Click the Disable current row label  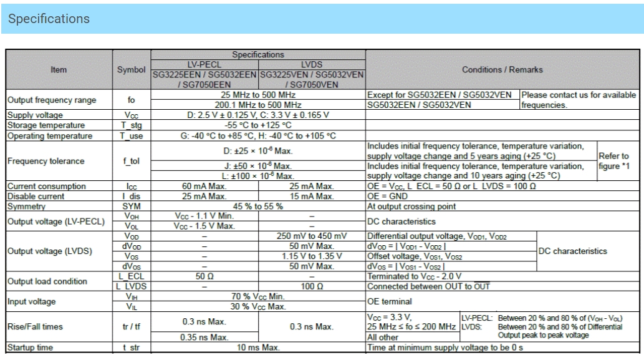[36, 197]
